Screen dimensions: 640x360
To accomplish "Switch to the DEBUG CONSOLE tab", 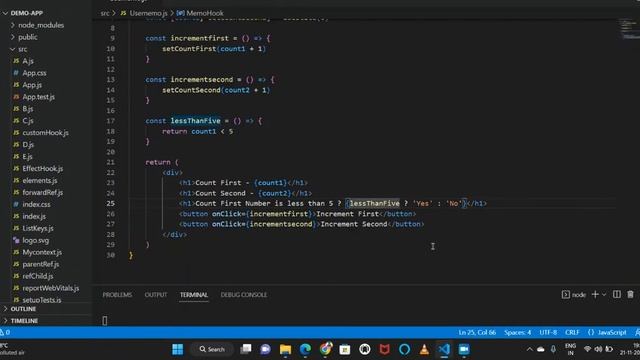I will pos(244,295).
